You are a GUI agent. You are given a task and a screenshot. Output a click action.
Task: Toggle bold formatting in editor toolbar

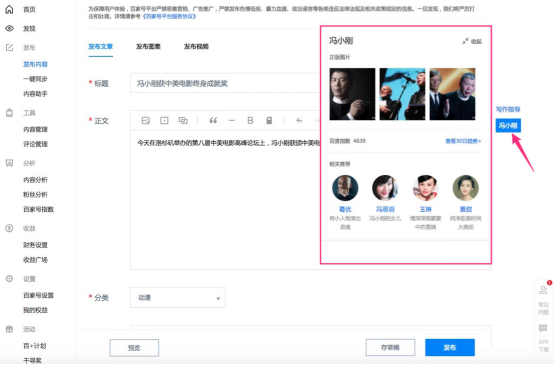250,120
